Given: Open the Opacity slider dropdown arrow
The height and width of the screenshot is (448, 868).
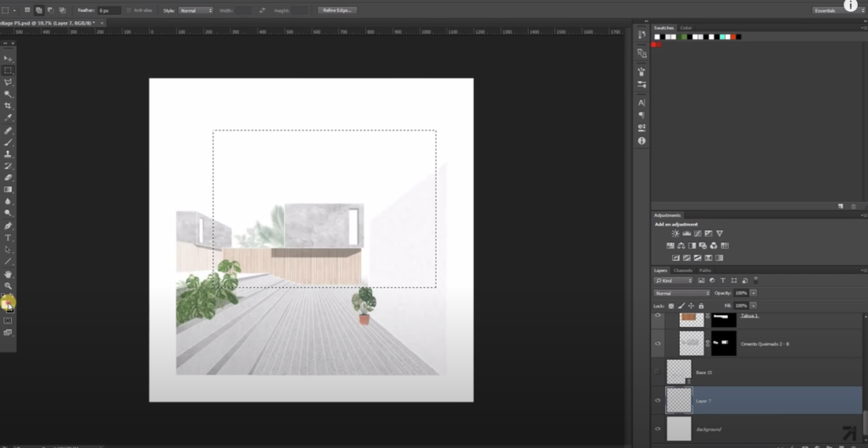Looking at the screenshot, I should (x=754, y=293).
